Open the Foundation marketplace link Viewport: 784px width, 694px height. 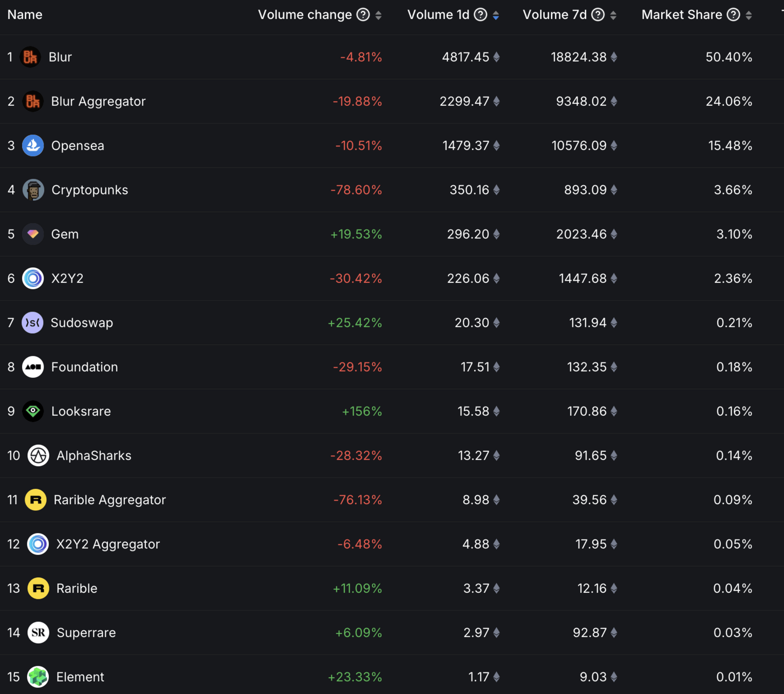point(84,367)
